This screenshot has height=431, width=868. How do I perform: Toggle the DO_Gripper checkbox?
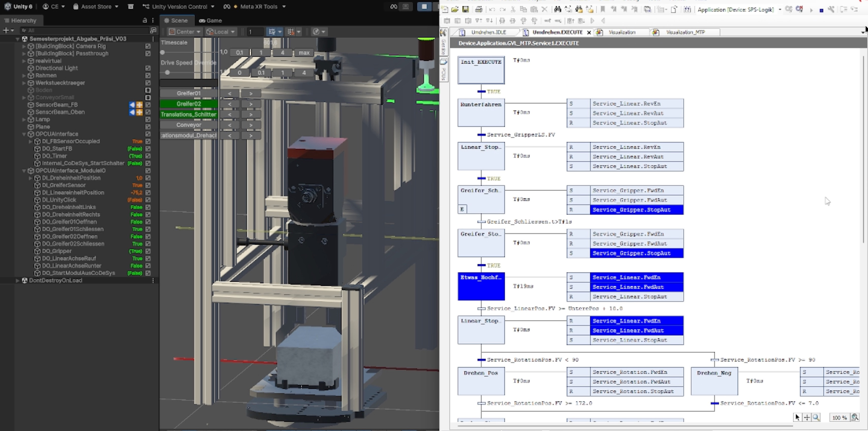point(148,251)
